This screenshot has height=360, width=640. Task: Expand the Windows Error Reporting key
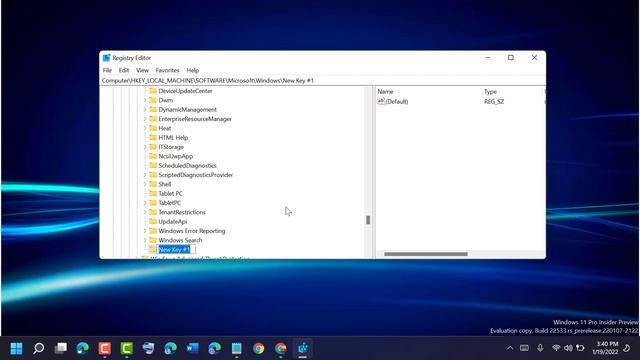click(x=144, y=231)
